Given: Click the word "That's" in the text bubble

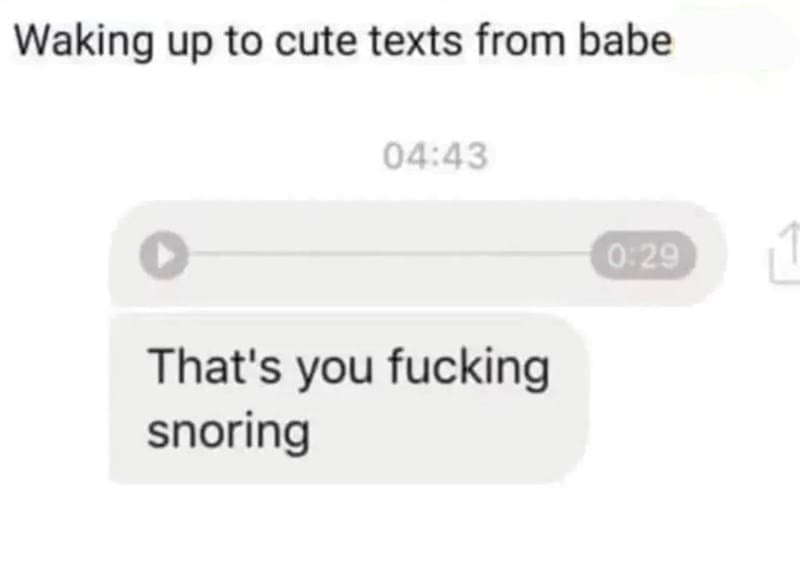Looking at the screenshot, I should [214, 366].
